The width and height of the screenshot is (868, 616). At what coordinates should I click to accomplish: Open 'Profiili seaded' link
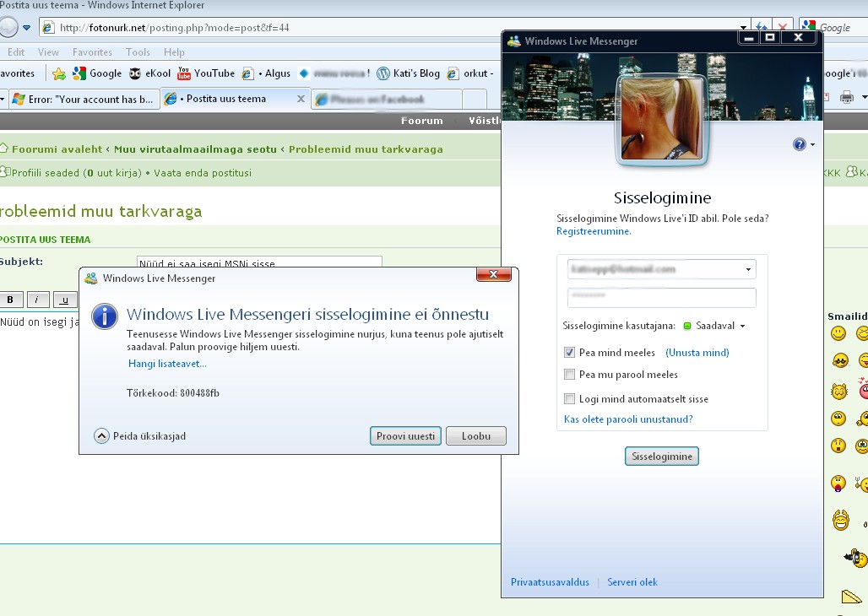click(x=46, y=173)
